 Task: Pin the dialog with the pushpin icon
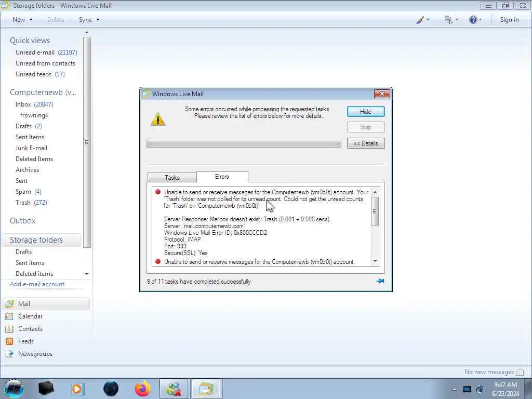coord(380,281)
